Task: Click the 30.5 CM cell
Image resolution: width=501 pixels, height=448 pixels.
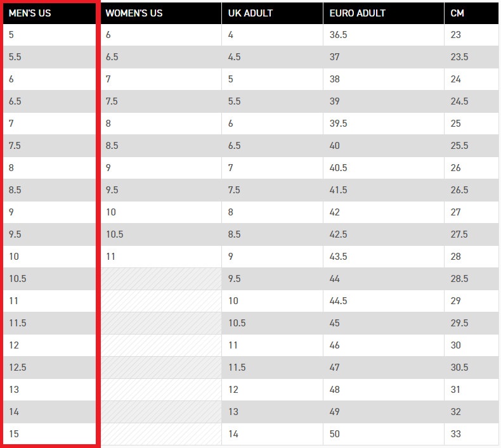Action: pos(471,368)
